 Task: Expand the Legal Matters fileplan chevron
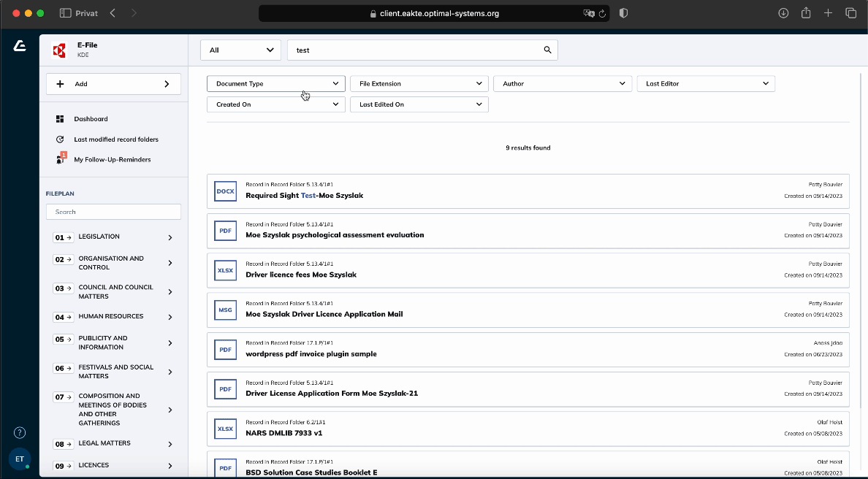click(x=170, y=444)
